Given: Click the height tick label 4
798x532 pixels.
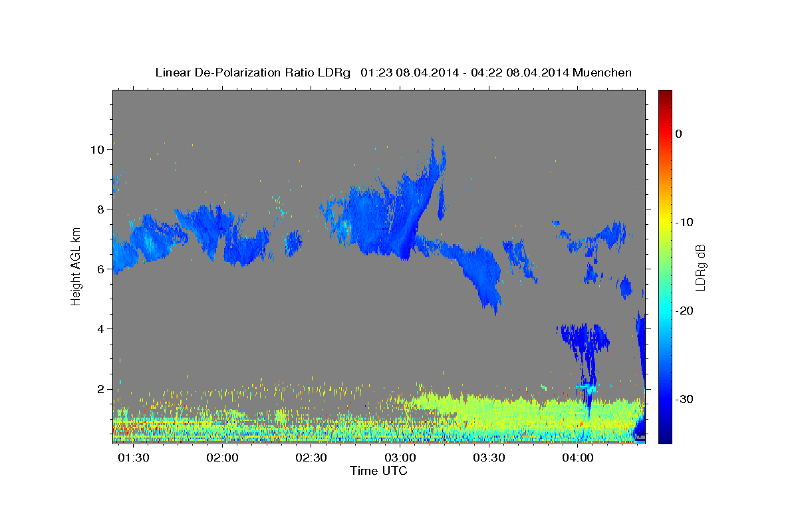Looking at the screenshot, I should pyautogui.click(x=101, y=329).
